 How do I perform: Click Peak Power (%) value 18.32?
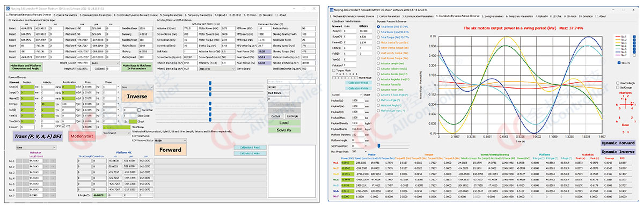(265, 52)
